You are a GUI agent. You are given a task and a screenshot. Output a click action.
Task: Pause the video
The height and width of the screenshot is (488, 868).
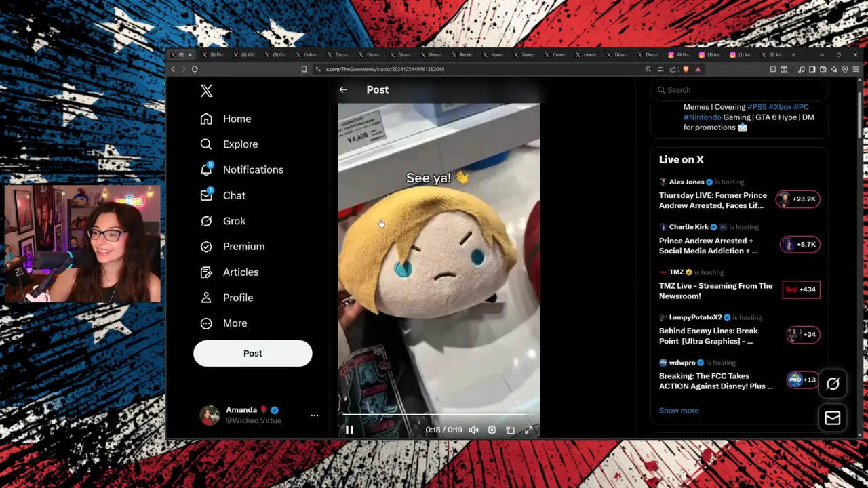point(349,430)
